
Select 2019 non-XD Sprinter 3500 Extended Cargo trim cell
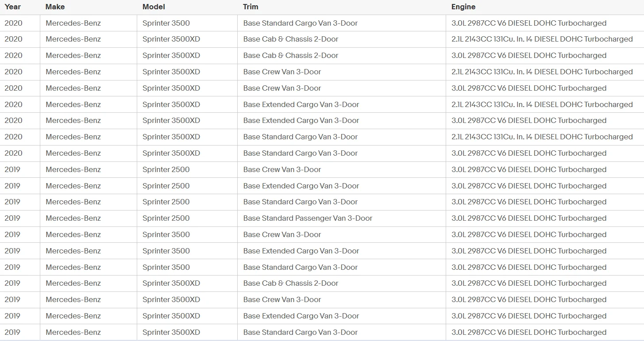pyautogui.click(x=301, y=251)
